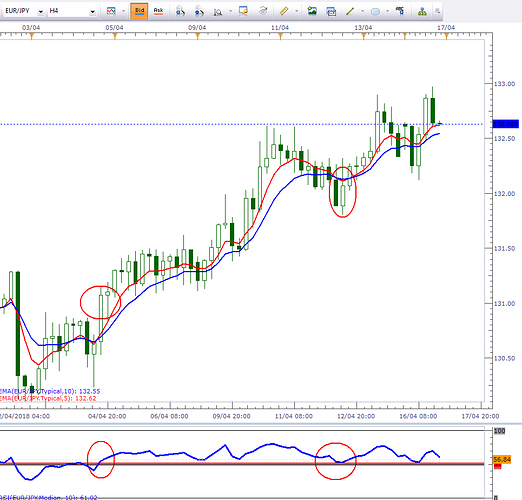Image resolution: width=522 pixels, height=500 pixels.
Task: Click the 16/04 08:00 time label
Action: 418,416
